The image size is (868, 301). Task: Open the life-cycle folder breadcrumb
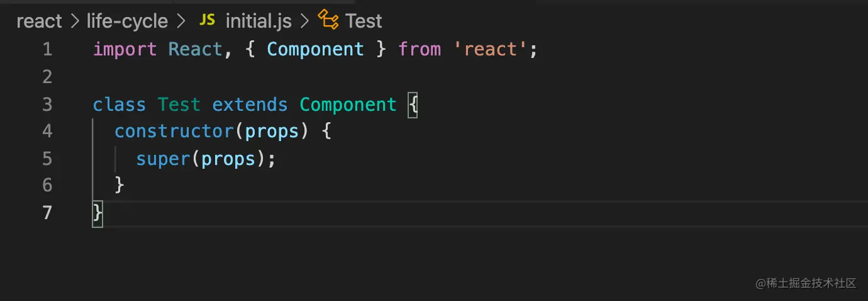[127, 21]
